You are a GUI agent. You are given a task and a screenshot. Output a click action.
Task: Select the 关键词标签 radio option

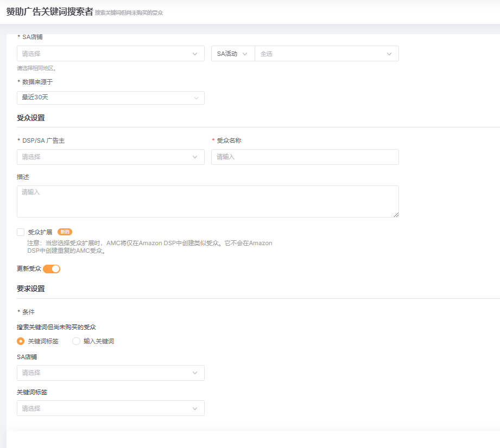click(20, 341)
